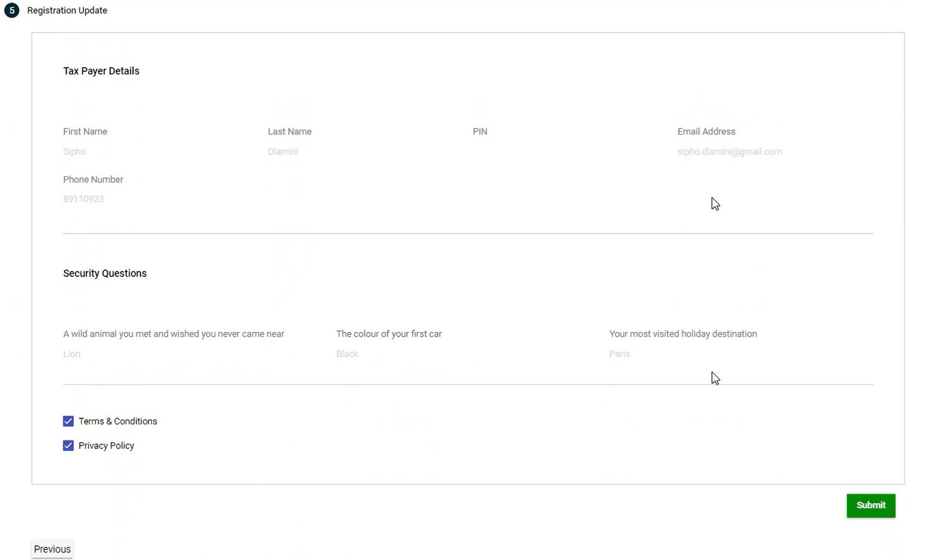Click the Last Name field containing Dlamini
Screen dimensions: 932x560
tap(282, 151)
